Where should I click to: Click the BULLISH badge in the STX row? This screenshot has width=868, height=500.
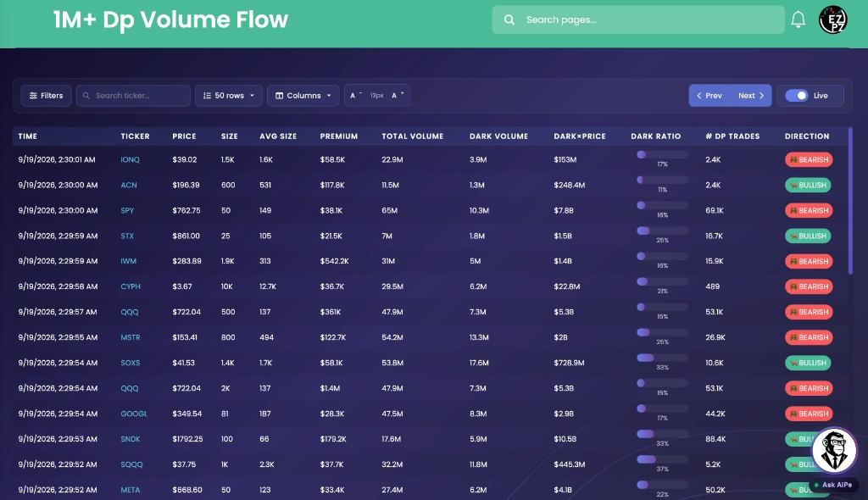pyautogui.click(x=808, y=236)
